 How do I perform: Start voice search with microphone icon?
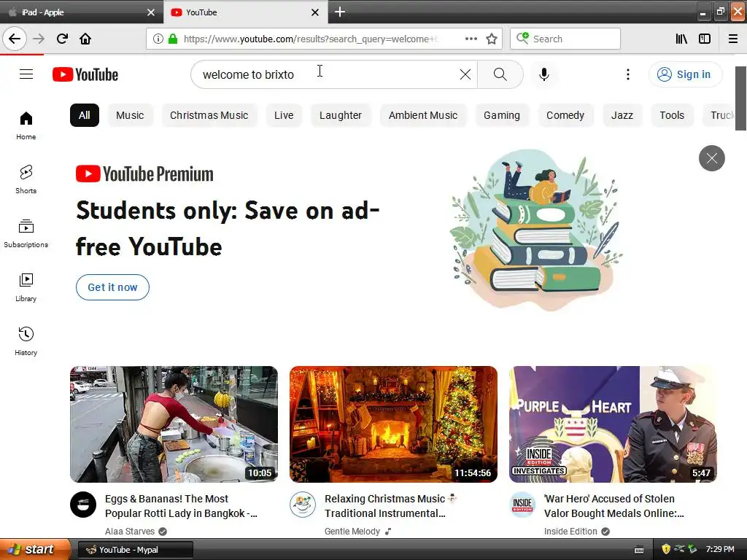544,74
